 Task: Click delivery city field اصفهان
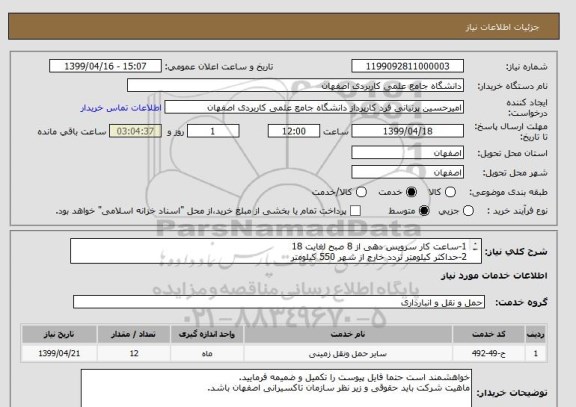[407, 172]
